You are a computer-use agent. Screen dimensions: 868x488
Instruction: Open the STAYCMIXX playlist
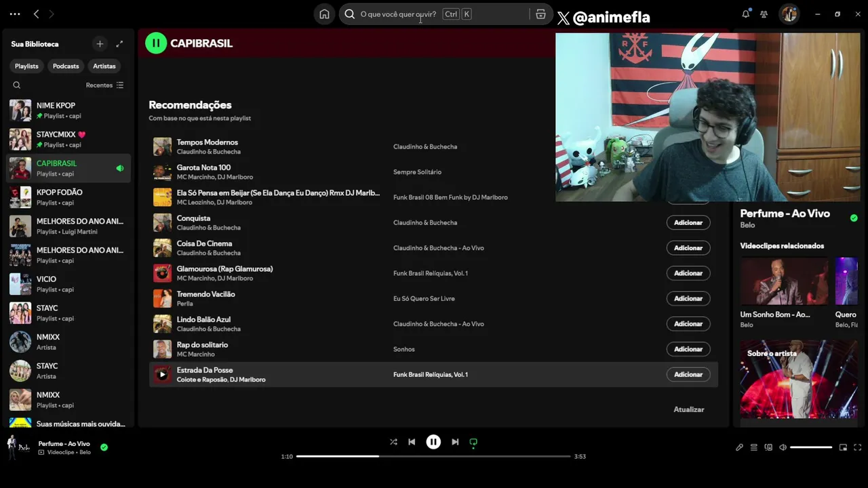(x=67, y=139)
